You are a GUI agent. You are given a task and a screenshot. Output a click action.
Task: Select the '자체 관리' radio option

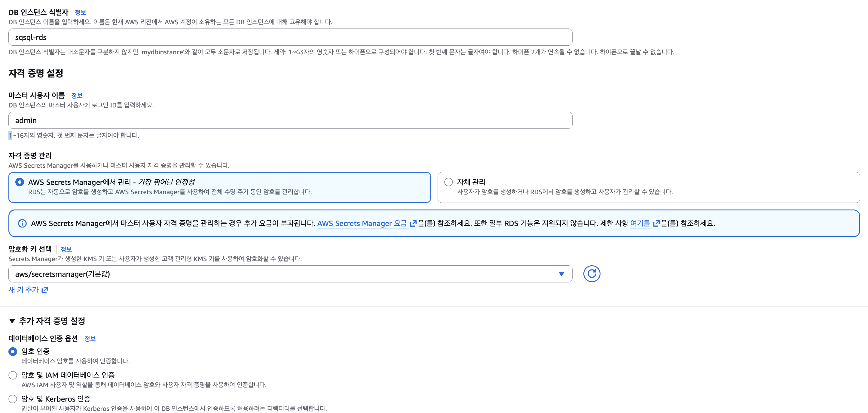[448, 182]
